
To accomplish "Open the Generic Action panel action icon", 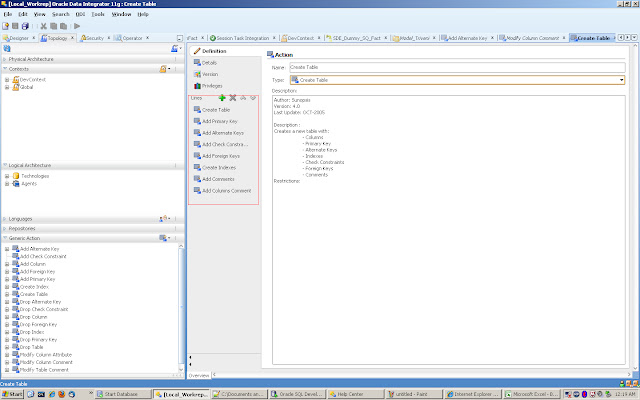I will [x=164, y=238].
